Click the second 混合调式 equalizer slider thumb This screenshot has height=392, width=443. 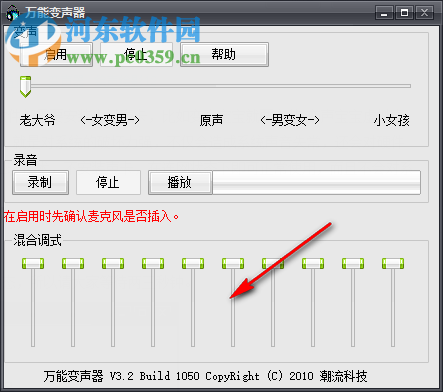click(x=73, y=263)
